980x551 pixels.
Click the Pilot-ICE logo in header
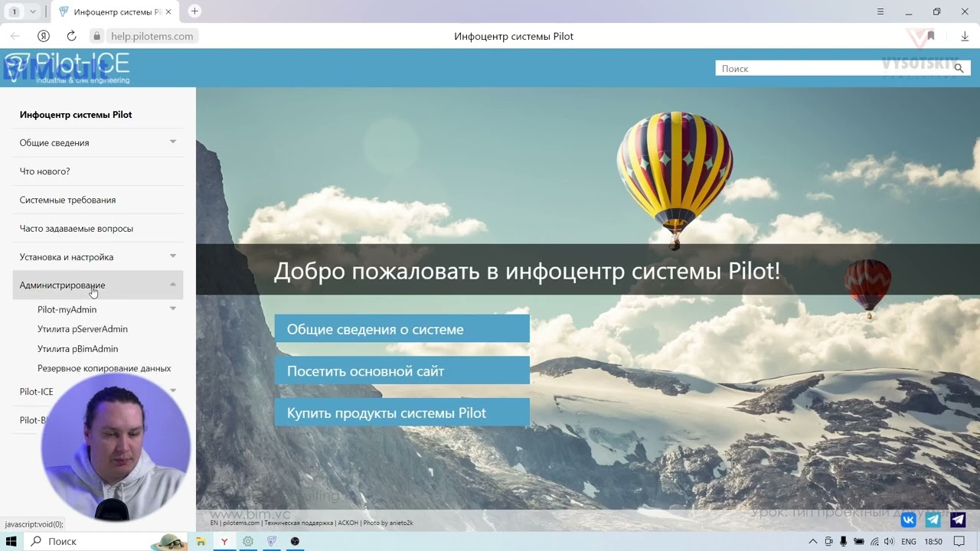pyautogui.click(x=67, y=67)
